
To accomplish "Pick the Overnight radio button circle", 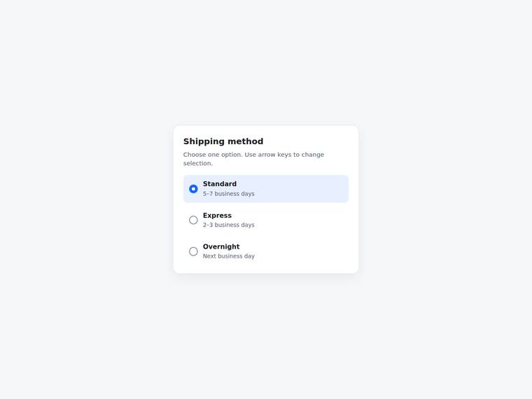I will tap(193, 251).
